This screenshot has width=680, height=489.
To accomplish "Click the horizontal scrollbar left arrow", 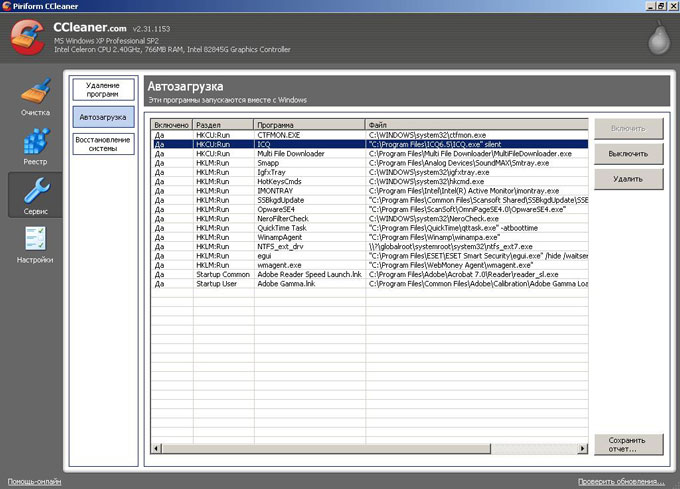I will point(157,448).
